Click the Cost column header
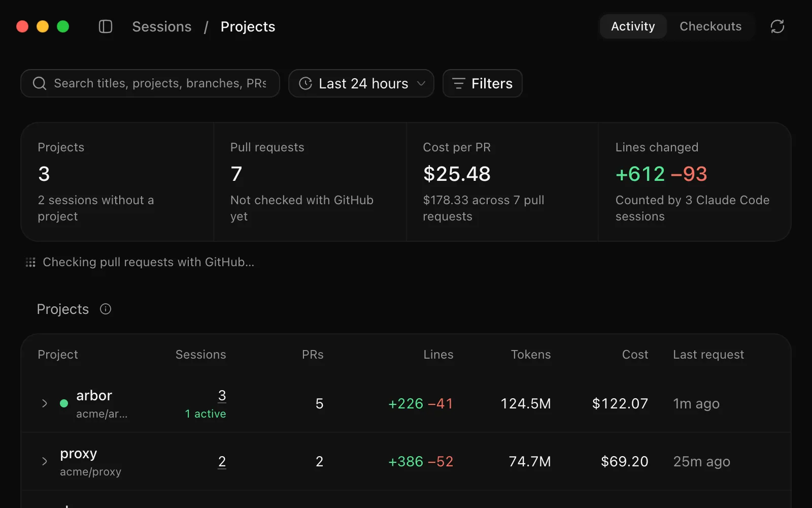 click(x=635, y=355)
